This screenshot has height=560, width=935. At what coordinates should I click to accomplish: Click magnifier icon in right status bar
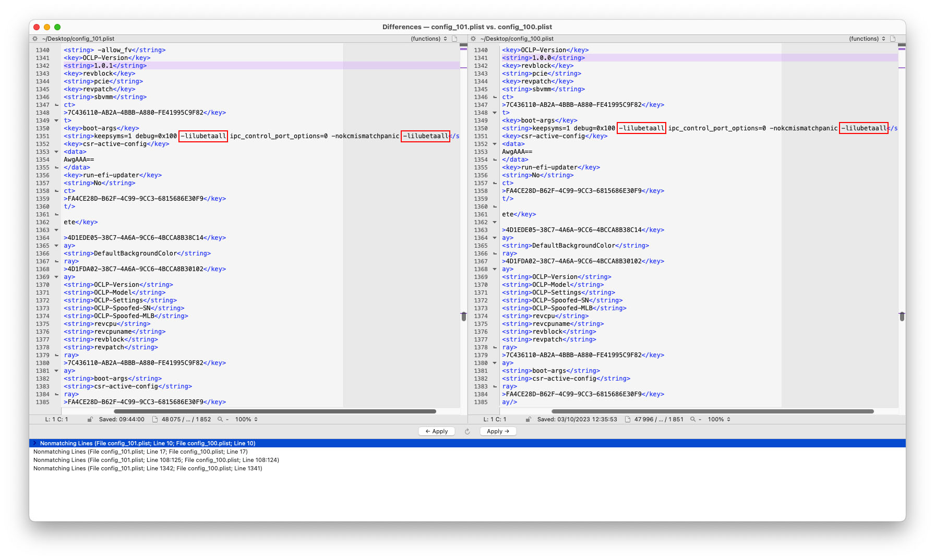(693, 419)
